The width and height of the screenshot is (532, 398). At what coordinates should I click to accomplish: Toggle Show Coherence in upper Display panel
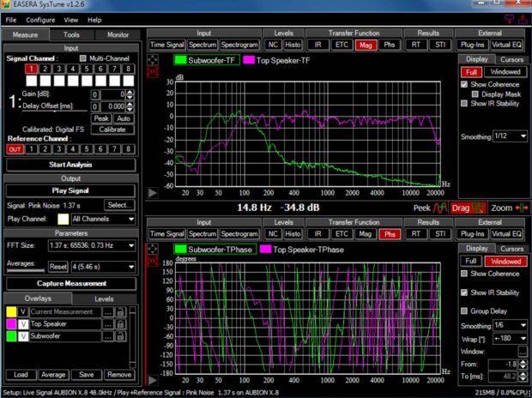(464, 84)
